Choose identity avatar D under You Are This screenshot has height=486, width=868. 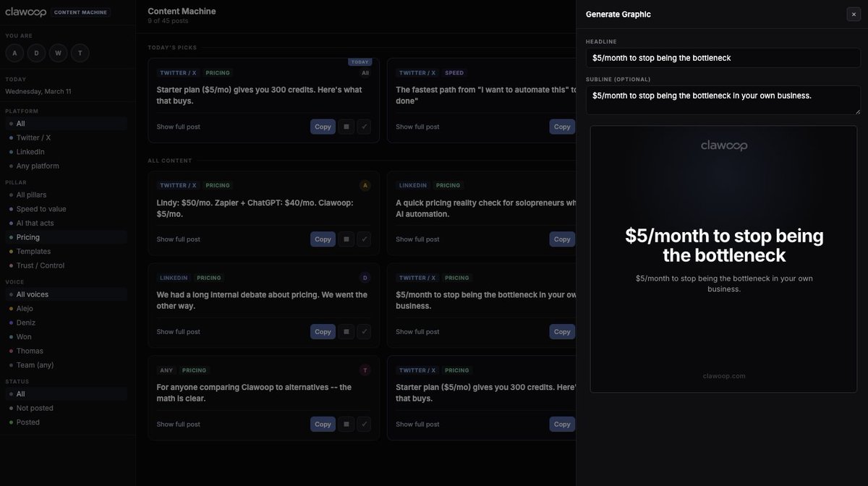coord(36,53)
